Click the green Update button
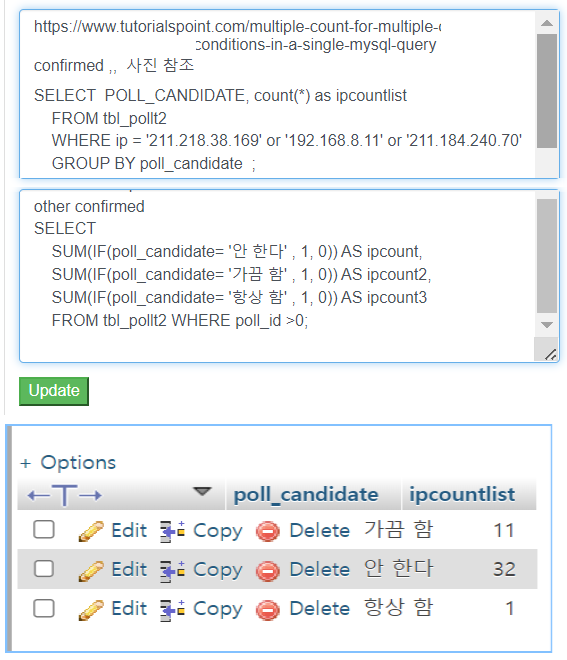 pyautogui.click(x=54, y=391)
